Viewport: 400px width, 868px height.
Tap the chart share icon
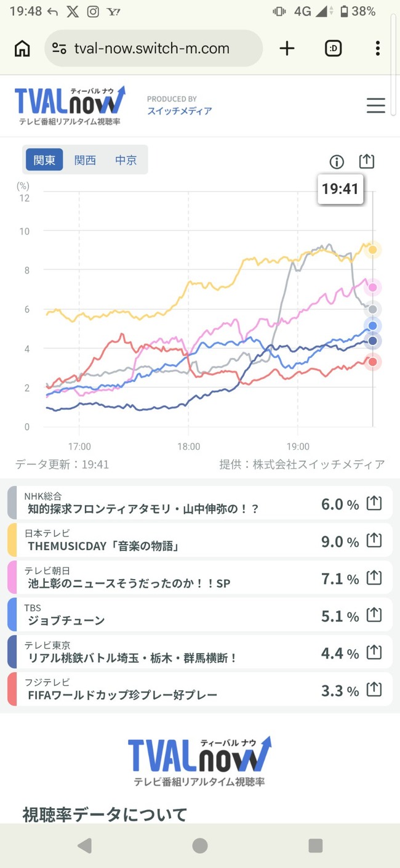click(x=366, y=161)
